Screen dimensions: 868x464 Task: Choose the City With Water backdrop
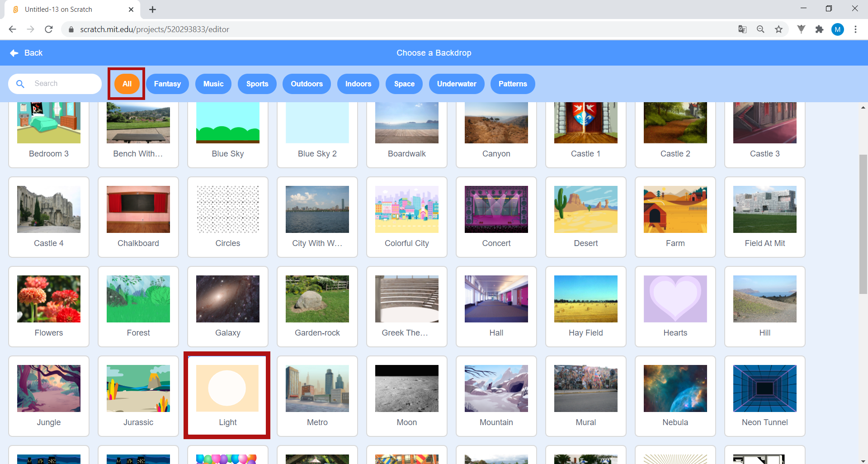click(x=317, y=217)
